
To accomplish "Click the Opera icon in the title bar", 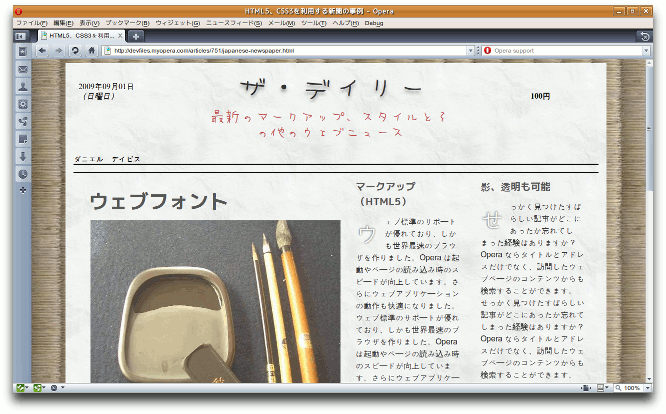I will 18,11.
